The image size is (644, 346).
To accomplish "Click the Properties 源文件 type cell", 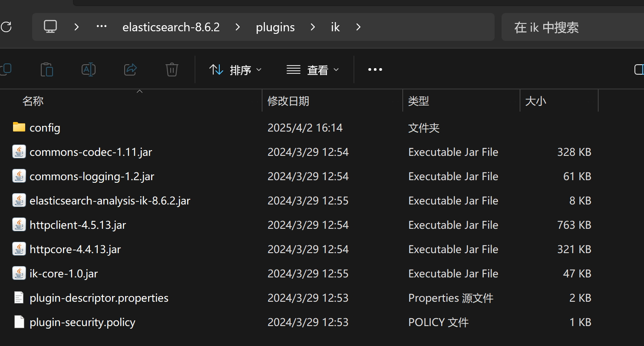I will tap(451, 298).
